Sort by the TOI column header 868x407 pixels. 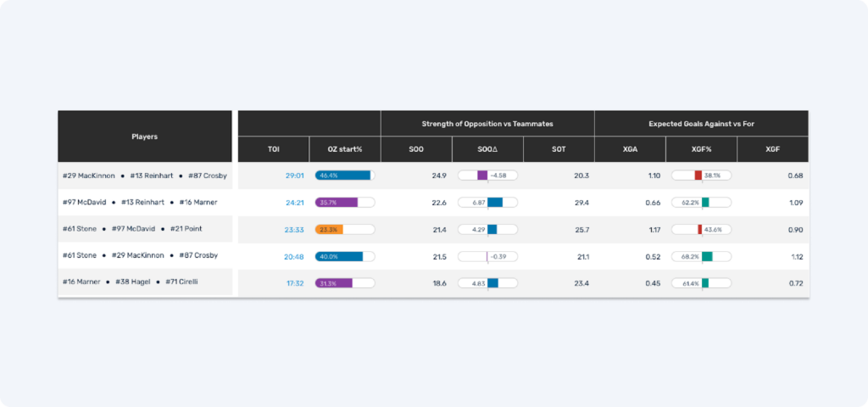274,149
